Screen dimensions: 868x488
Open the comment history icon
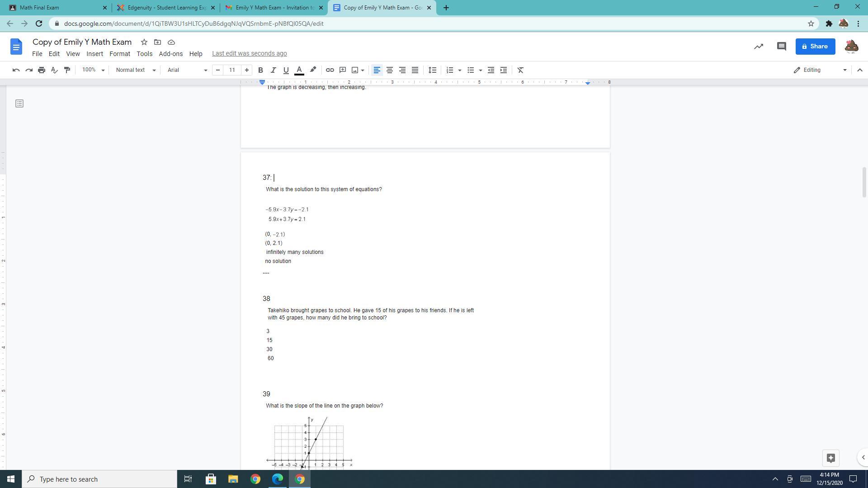pos(781,47)
